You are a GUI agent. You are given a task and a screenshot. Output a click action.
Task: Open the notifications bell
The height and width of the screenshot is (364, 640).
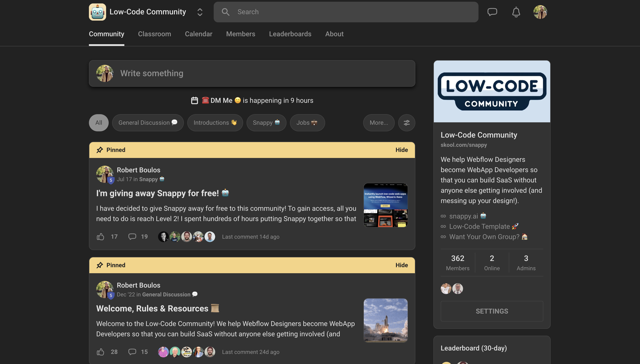(x=516, y=12)
